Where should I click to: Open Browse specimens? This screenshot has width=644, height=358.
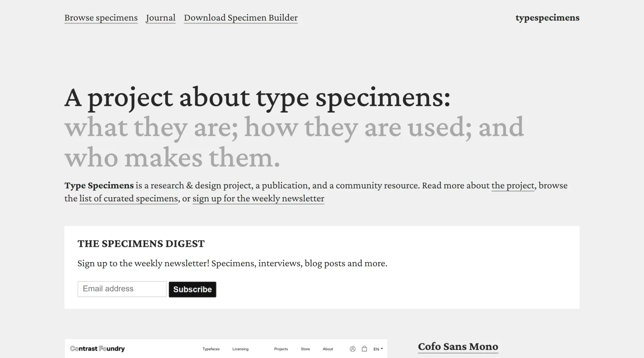coord(101,18)
